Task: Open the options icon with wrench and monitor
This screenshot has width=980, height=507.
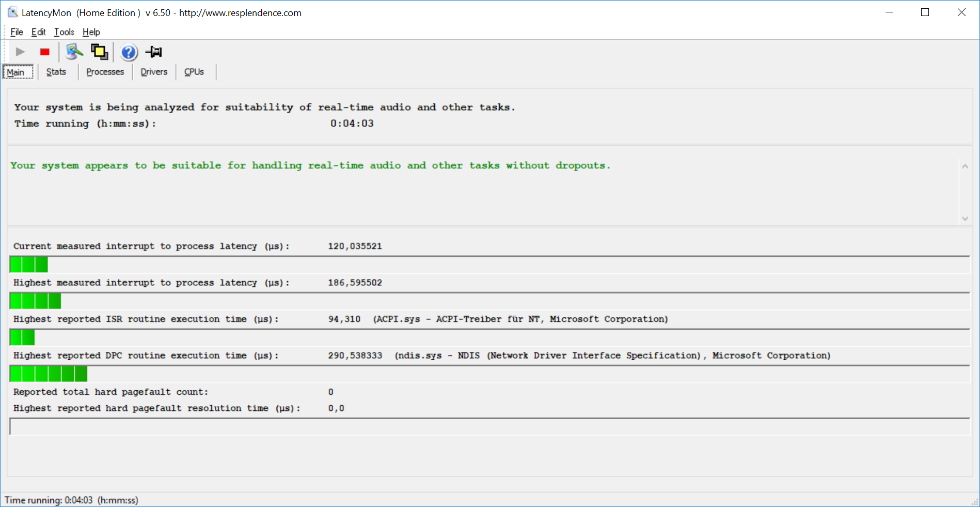Action: (x=74, y=52)
